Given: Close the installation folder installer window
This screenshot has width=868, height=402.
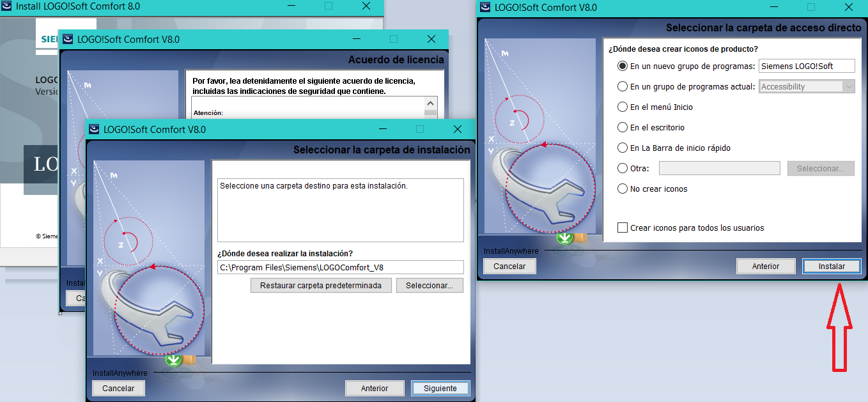Looking at the screenshot, I should [x=457, y=129].
